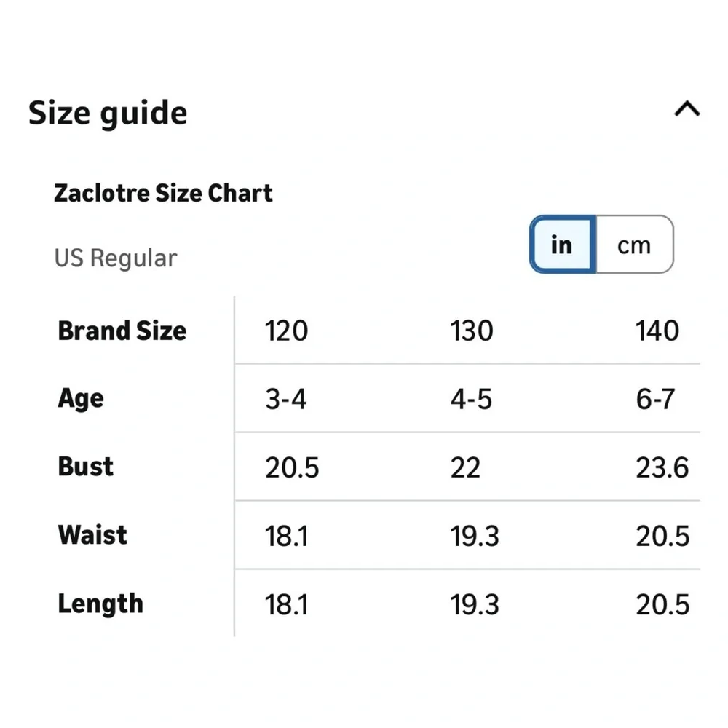Click length value 18.1
The width and height of the screenshot is (728, 728).
286,604
